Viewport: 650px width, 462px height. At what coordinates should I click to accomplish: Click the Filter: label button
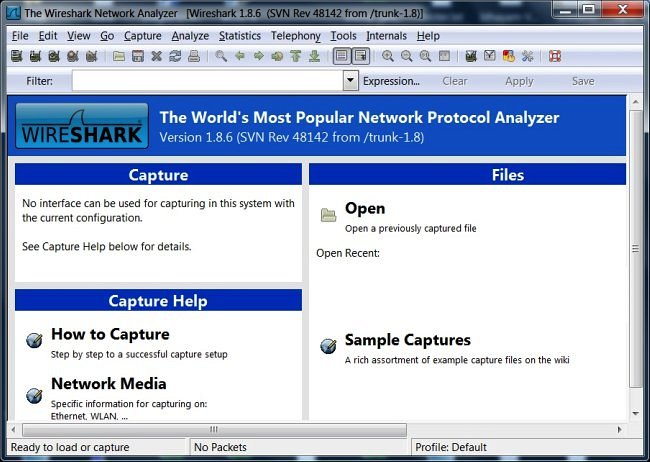tap(39, 81)
